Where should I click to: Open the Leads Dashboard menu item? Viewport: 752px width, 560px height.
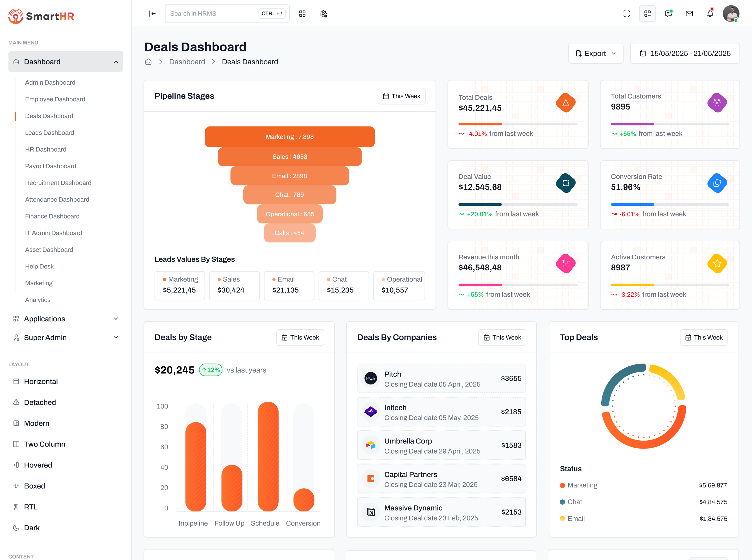pyautogui.click(x=49, y=133)
